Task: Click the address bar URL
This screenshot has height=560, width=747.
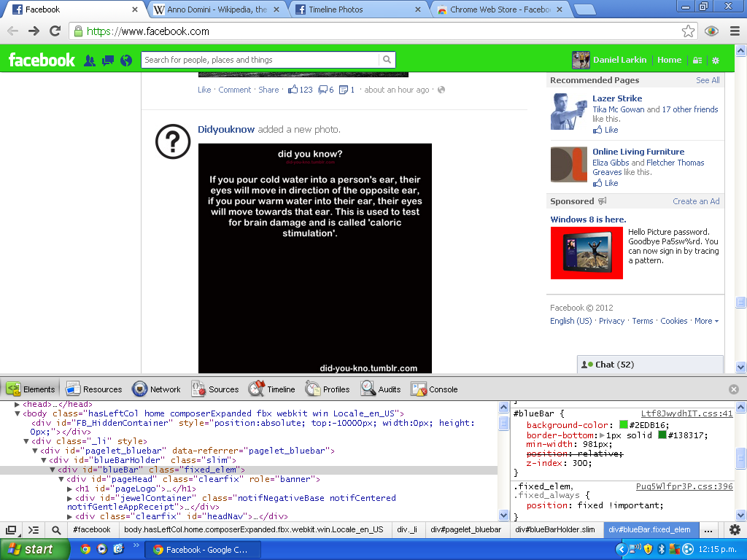Action: [x=147, y=31]
